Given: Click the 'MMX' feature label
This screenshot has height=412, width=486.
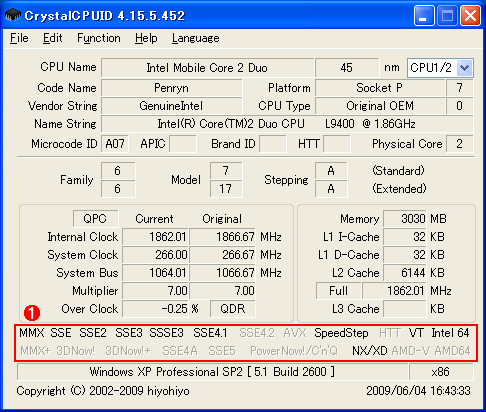Looking at the screenshot, I should click(32, 333).
